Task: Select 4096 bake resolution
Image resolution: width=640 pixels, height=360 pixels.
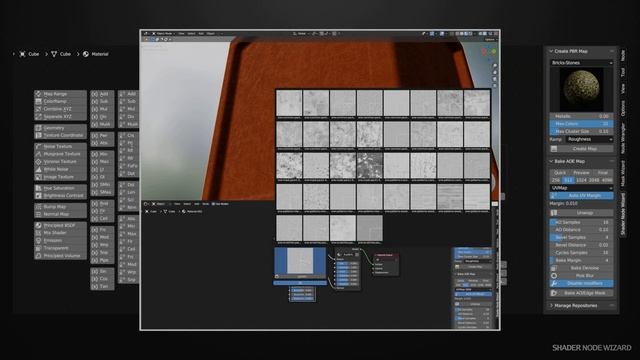Action: click(x=607, y=180)
